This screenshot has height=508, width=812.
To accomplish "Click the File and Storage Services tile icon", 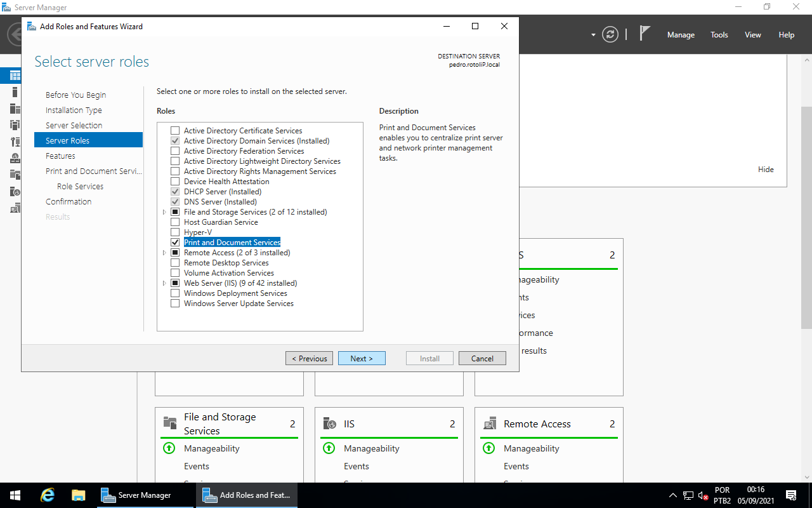I will click(170, 423).
